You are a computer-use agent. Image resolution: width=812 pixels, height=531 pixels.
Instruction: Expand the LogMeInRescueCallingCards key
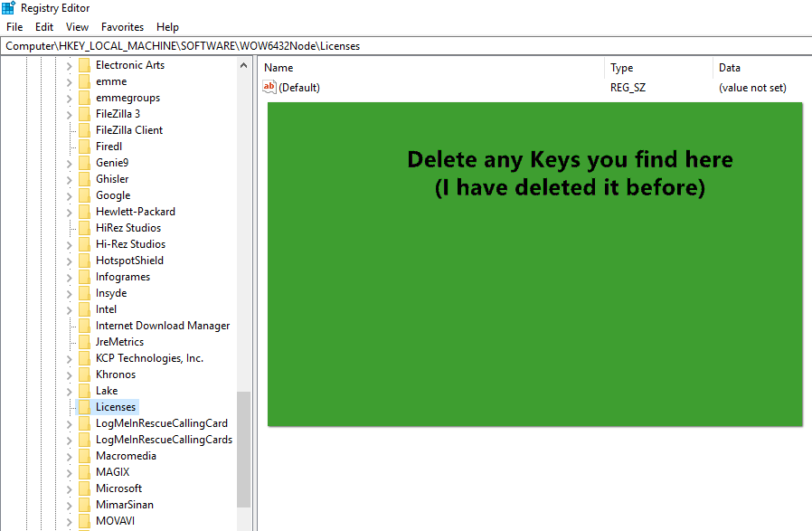point(70,441)
